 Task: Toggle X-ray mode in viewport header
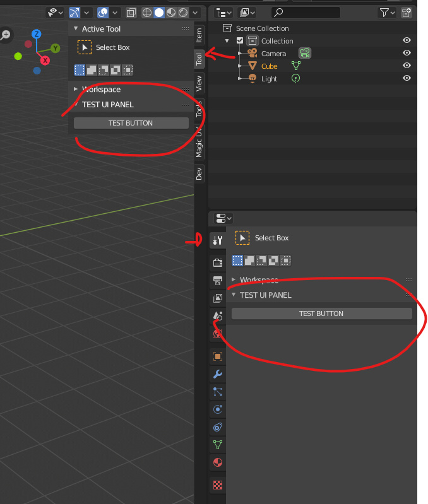tap(131, 13)
